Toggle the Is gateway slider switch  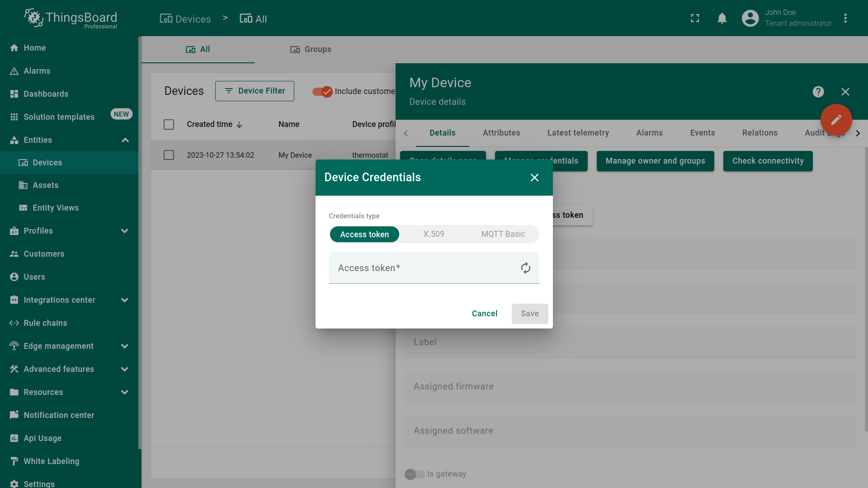[414, 474]
